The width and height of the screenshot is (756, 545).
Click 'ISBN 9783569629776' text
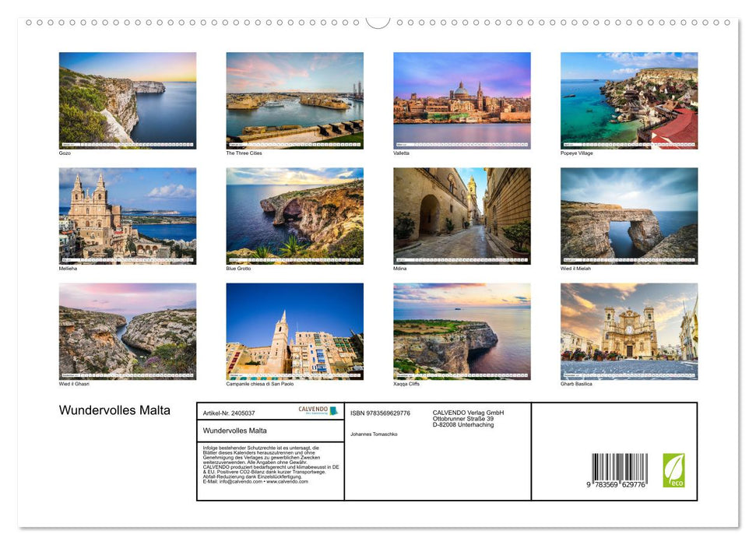pos(381,413)
